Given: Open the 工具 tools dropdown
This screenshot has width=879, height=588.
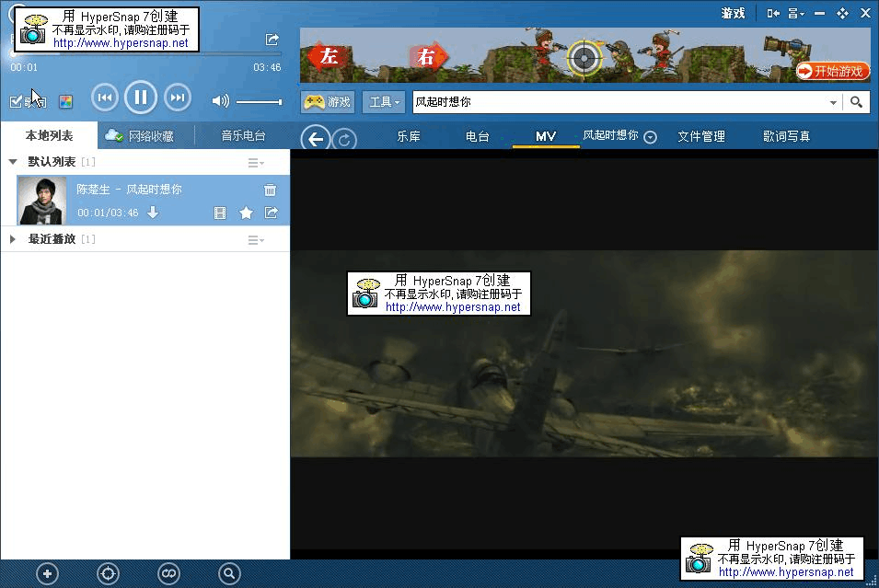Looking at the screenshot, I should (384, 102).
